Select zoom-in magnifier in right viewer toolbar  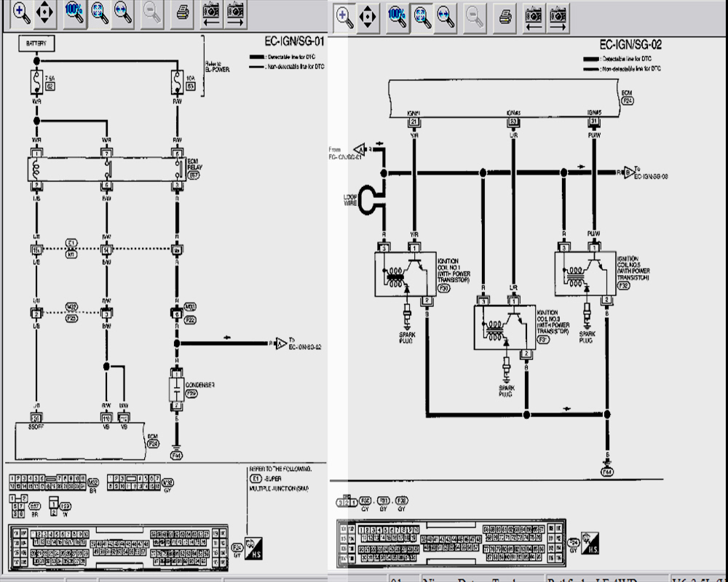[344, 17]
